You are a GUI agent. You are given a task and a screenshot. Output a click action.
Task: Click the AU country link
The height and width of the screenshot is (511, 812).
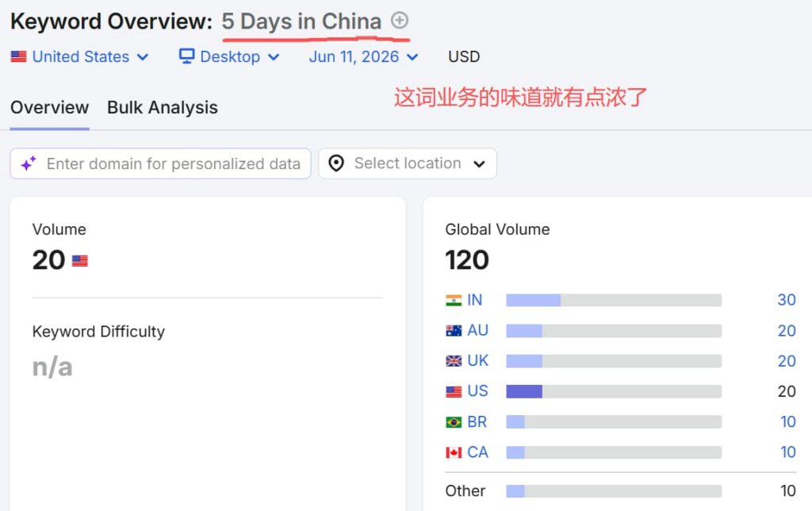(477, 330)
